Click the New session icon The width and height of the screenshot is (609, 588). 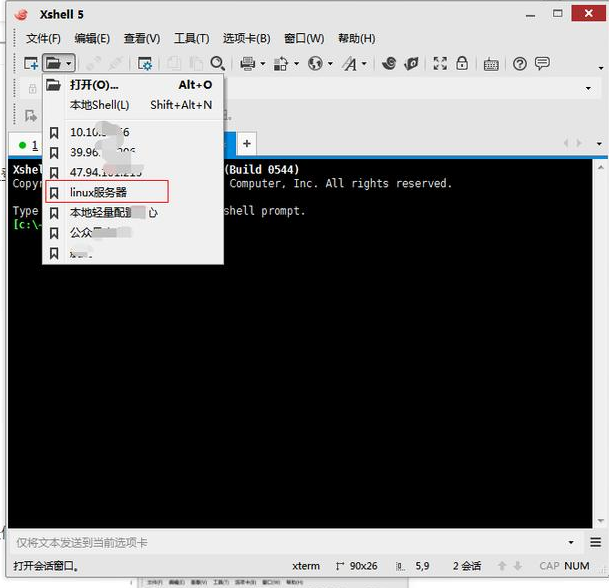(31, 64)
